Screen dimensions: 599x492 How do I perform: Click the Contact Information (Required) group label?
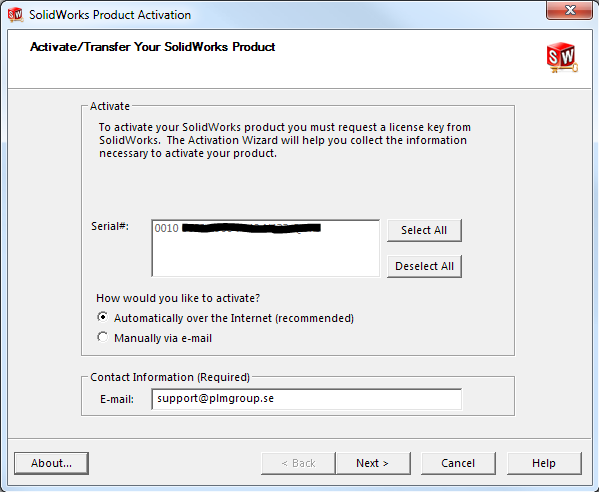point(170,377)
